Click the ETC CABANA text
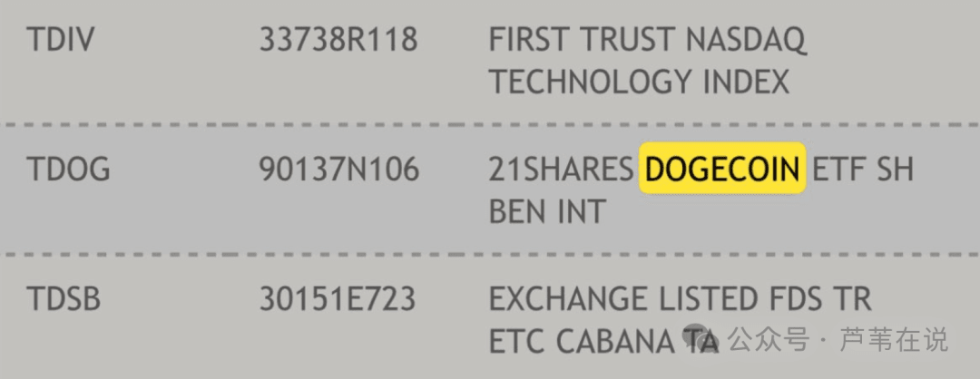The width and height of the screenshot is (980, 379). point(582,341)
